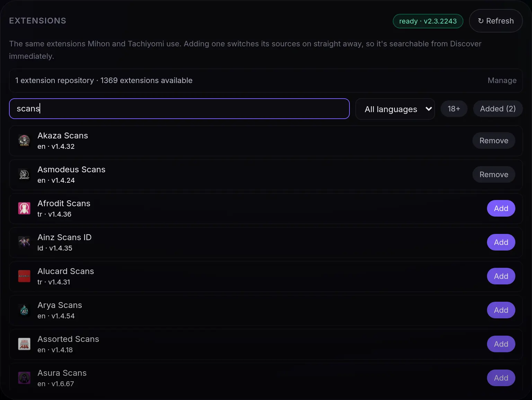Click the 'tr · v1.4.36' version text
Viewport: 532px width, 400px height.
tap(54, 214)
